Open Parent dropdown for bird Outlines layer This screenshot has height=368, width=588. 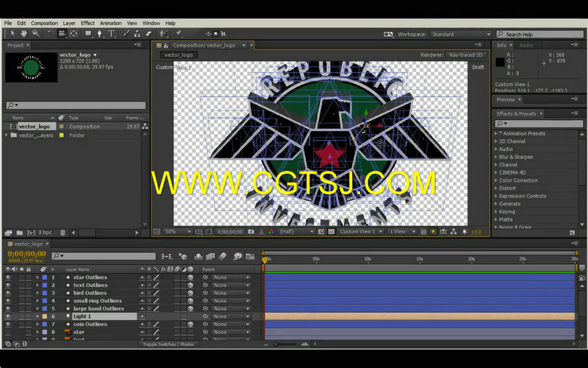click(231, 293)
